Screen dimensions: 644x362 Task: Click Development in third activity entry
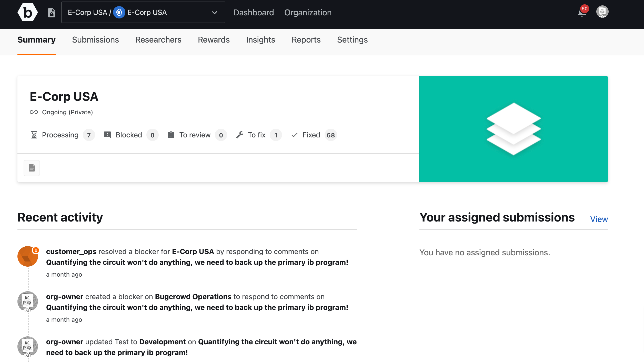pos(163,342)
